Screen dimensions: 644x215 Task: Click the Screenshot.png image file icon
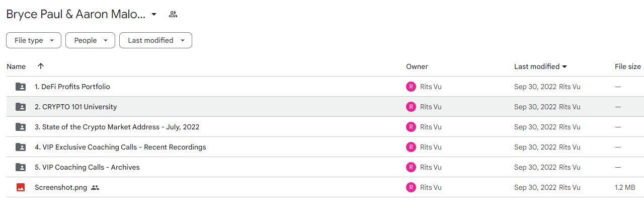click(x=21, y=187)
